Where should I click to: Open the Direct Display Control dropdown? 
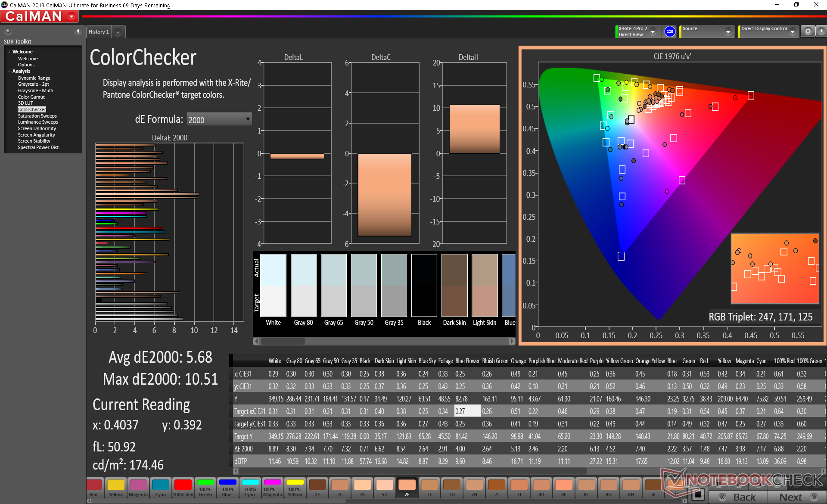(x=792, y=32)
